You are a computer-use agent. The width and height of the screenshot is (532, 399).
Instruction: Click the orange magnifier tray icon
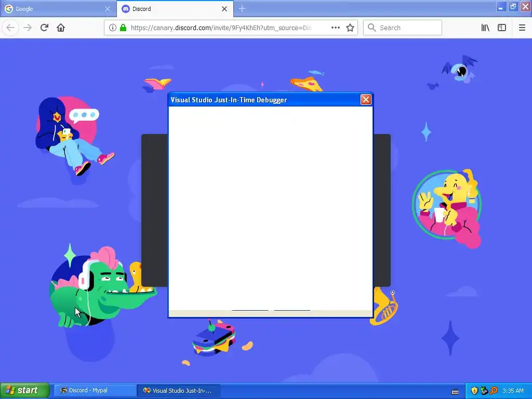(494, 391)
